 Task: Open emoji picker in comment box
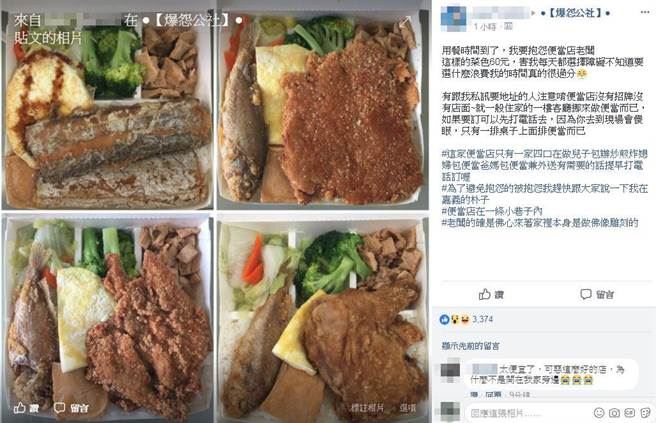coord(599,413)
